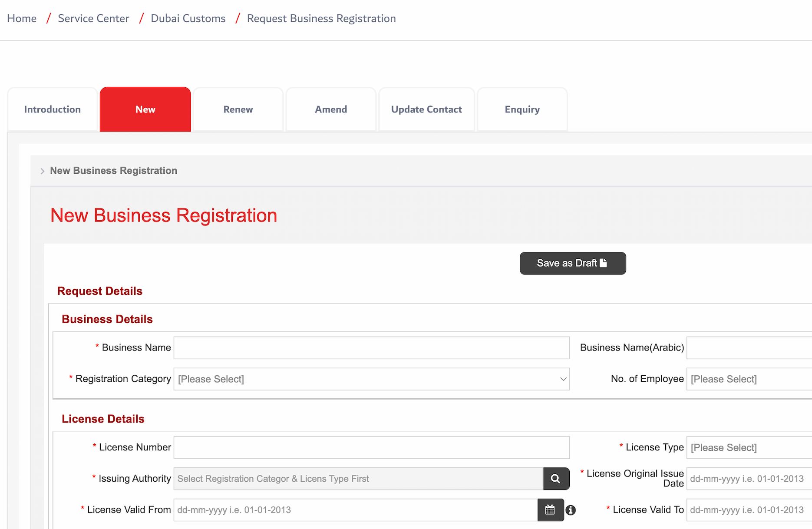Select the New tab
812x529 pixels.
point(145,109)
